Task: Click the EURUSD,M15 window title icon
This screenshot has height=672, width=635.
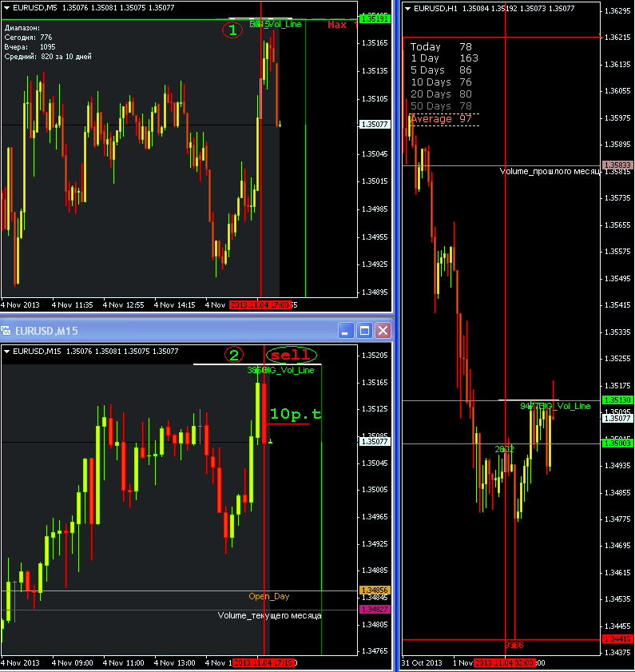Action: tap(6, 331)
